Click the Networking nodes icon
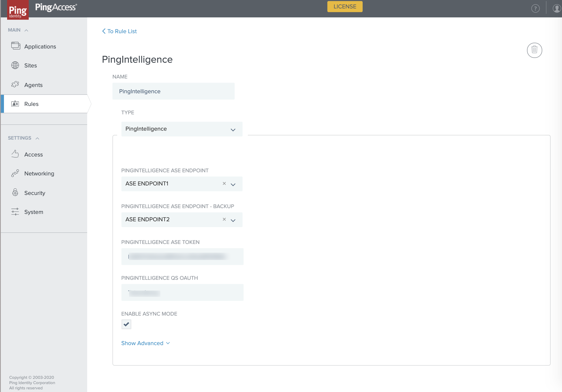This screenshot has width=562, height=392. [x=15, y=173]
